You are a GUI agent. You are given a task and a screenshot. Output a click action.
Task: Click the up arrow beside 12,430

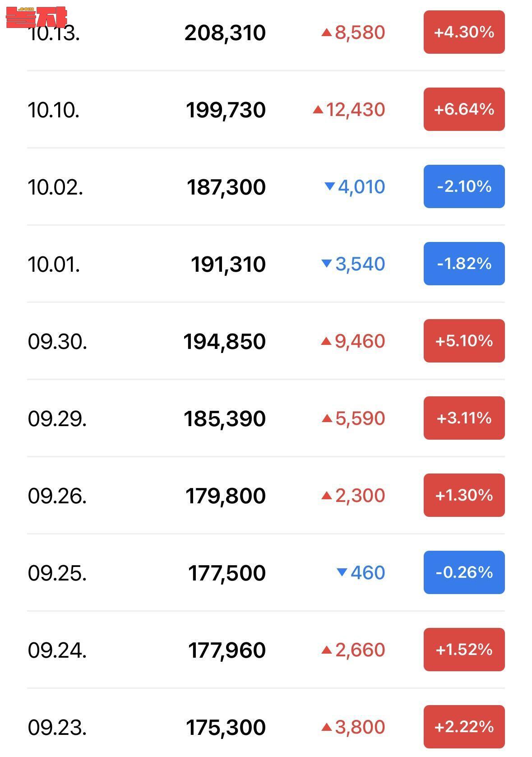[318, 109]
